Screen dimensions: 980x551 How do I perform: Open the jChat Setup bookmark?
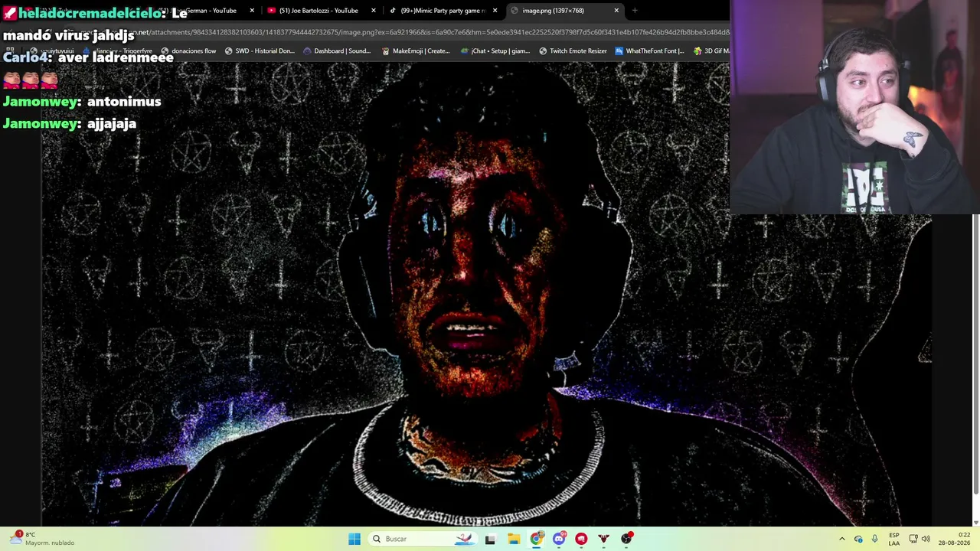(495, 51)
